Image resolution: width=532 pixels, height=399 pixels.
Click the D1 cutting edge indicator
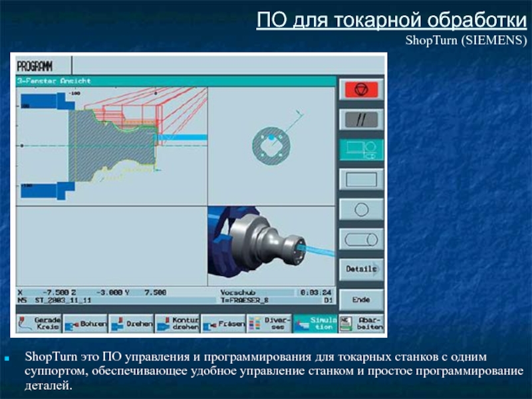[x=328, y=301]
